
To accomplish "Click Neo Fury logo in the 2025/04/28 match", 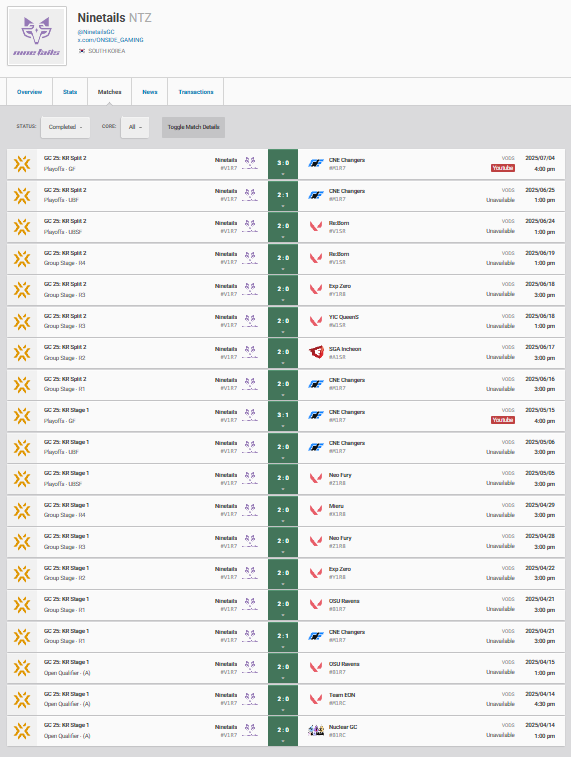I will tap(316, 541).
